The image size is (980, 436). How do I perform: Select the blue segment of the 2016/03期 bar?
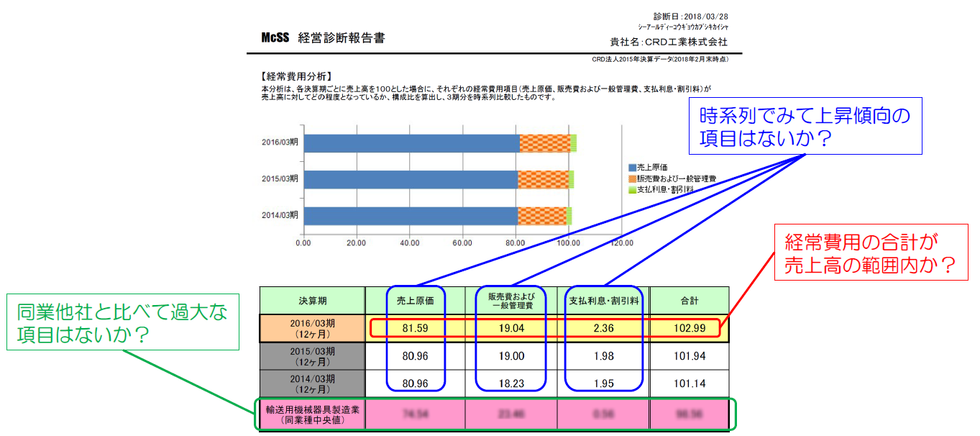click(411, 143)
